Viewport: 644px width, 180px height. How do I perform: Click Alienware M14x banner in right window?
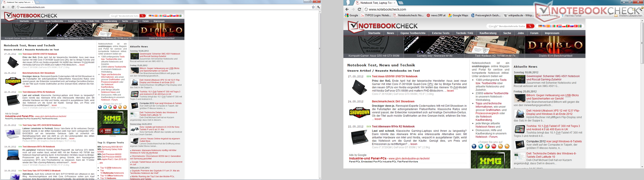[434, 47]
